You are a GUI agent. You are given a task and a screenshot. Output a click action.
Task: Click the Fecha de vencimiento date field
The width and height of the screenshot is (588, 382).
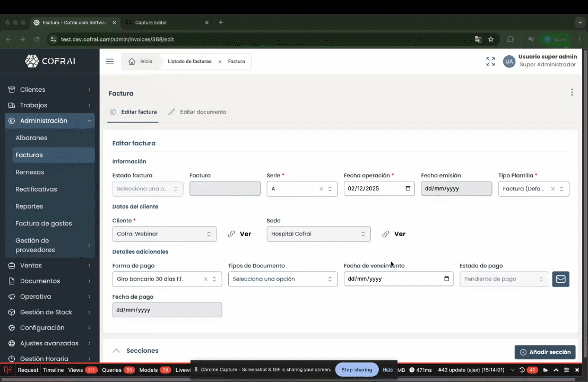(393, 279)
